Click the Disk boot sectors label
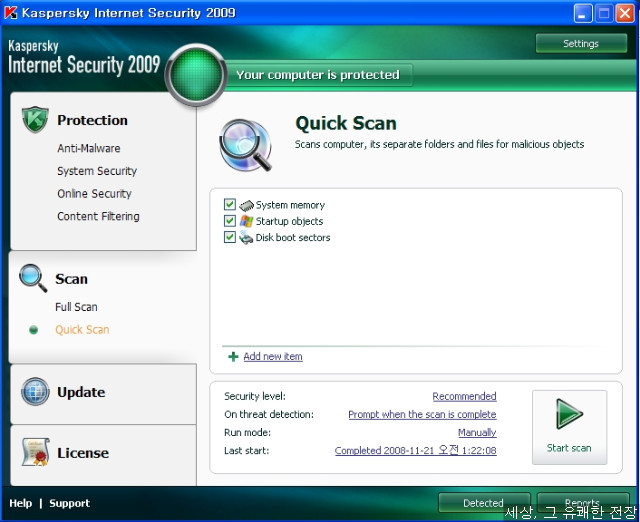640x522 pixels. pos(293,238)
